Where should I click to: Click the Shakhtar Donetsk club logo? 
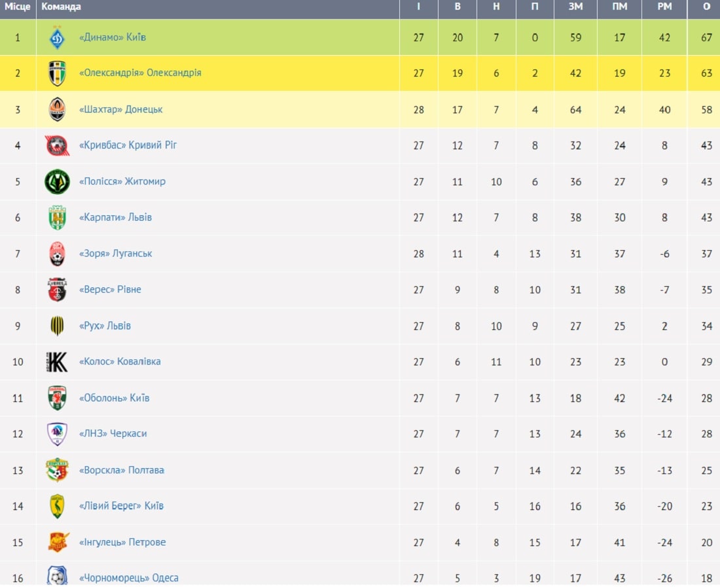coord(58,109)
